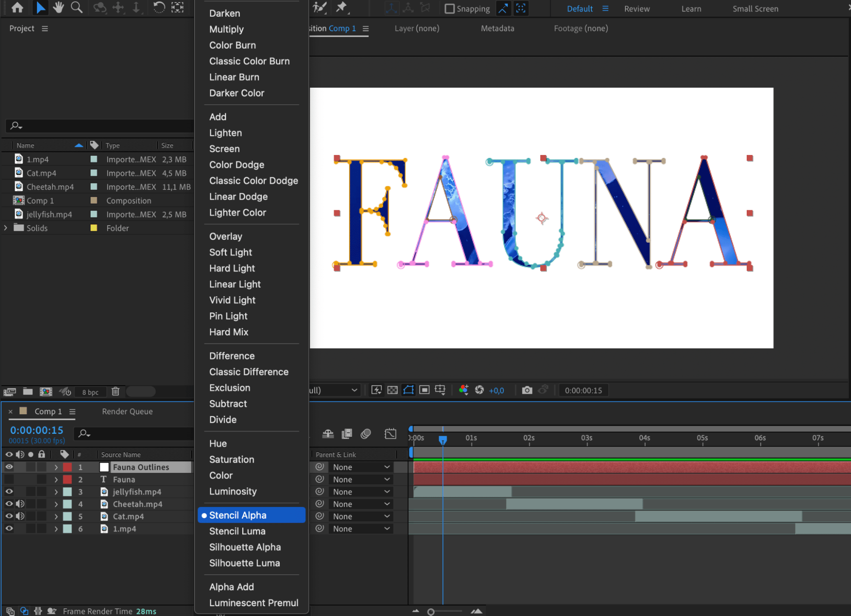Enable the Snapping checkbox
The width and height of the screenshot is (851, 616).
[x=450, y=9]
